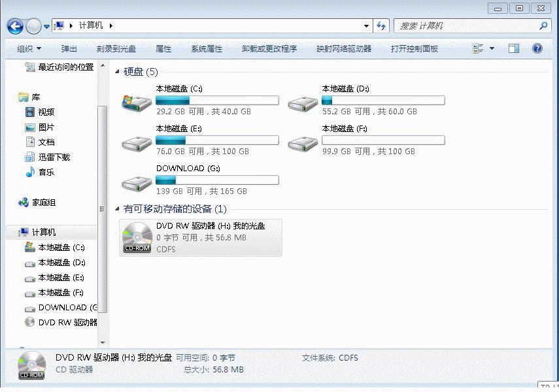Click the capacity bar of 本地磁盘 (D:)

383,100
